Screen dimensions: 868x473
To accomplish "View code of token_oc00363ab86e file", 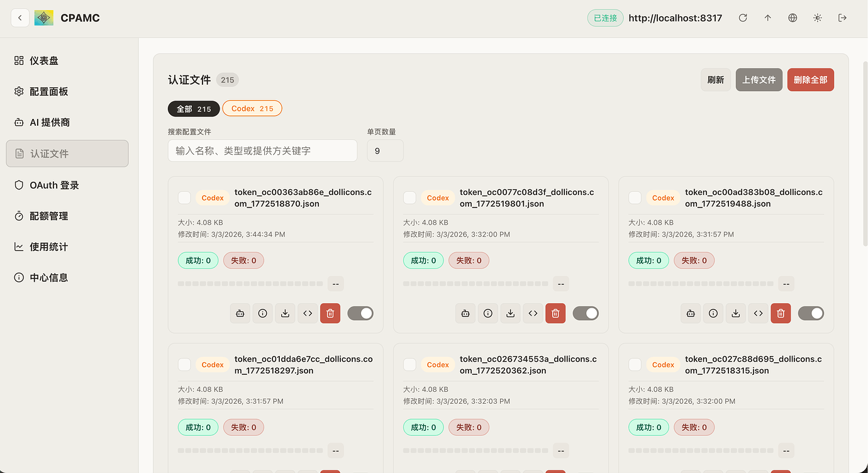I will point(308,313).
